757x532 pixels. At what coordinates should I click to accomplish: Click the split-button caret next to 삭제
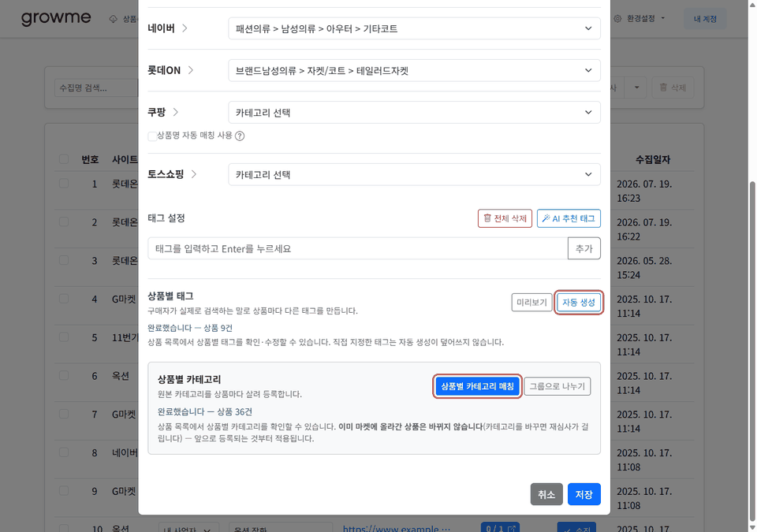click(637, 87)
